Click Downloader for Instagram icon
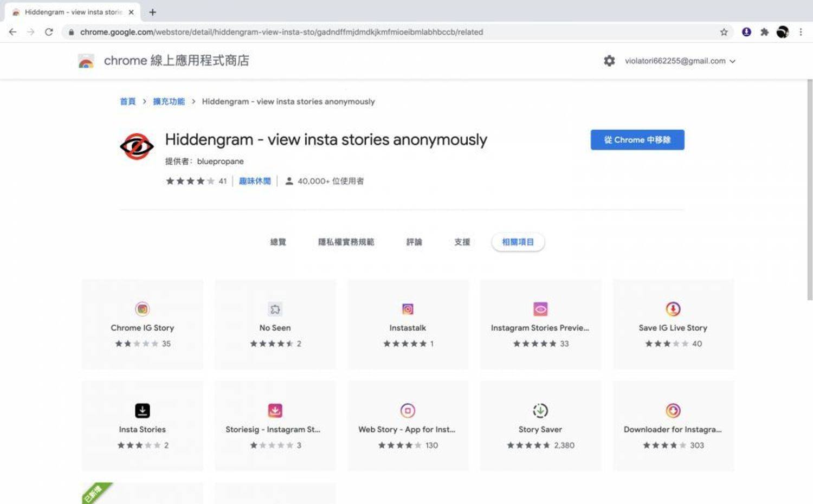 click(x=673, y=410)
